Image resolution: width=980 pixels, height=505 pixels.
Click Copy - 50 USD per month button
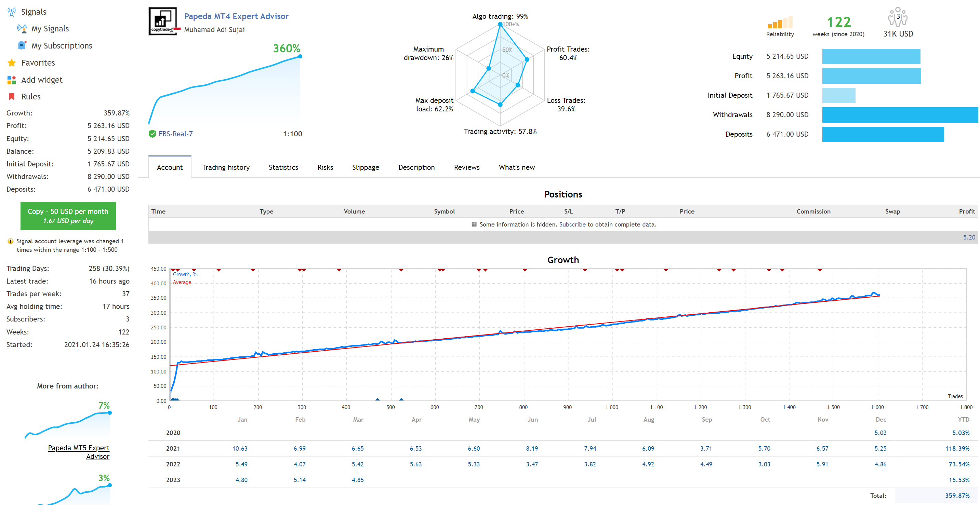(68, 216)
